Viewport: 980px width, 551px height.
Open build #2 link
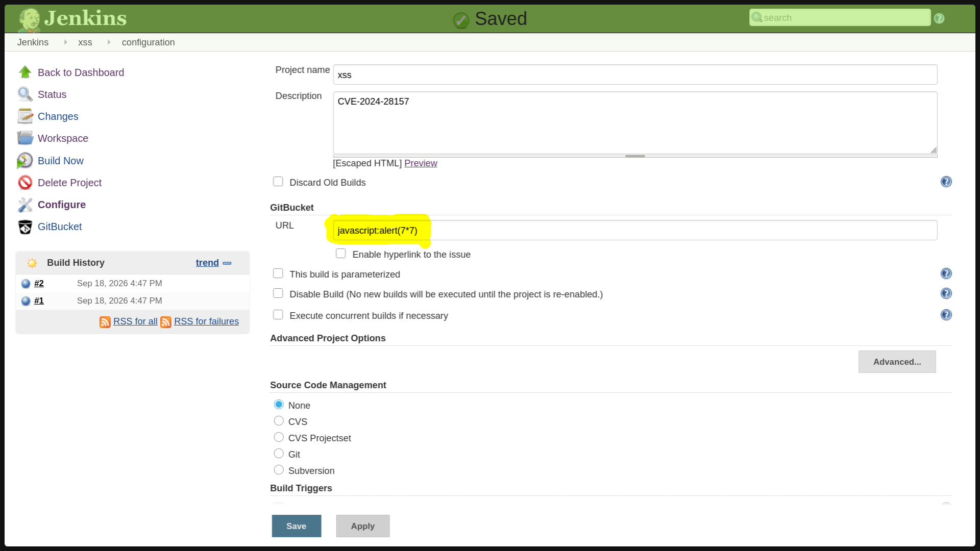coord(39,284)
